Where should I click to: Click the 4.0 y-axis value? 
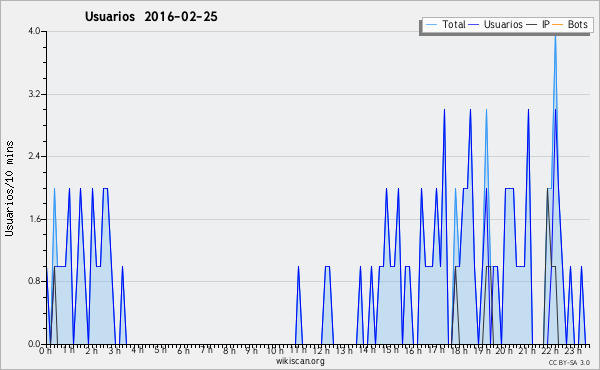34,31
